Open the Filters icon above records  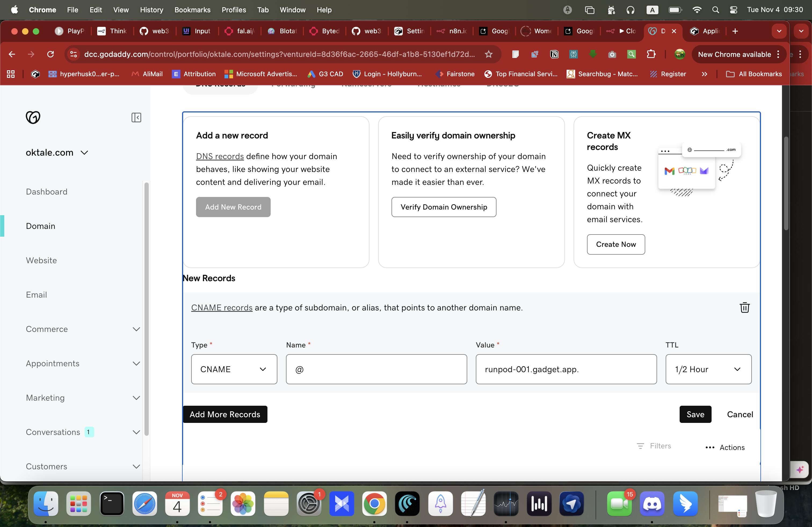[640, 446]
